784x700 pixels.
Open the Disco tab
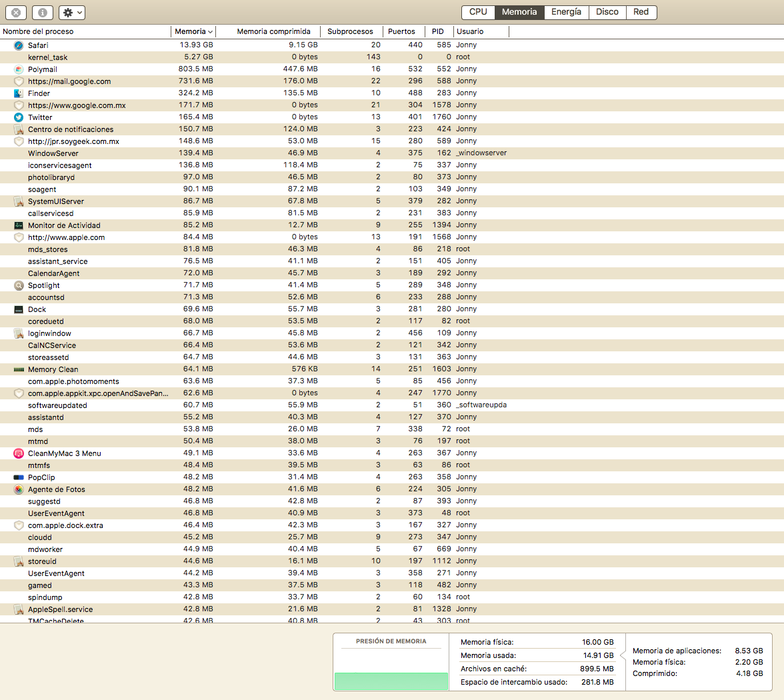pos(607,12)
